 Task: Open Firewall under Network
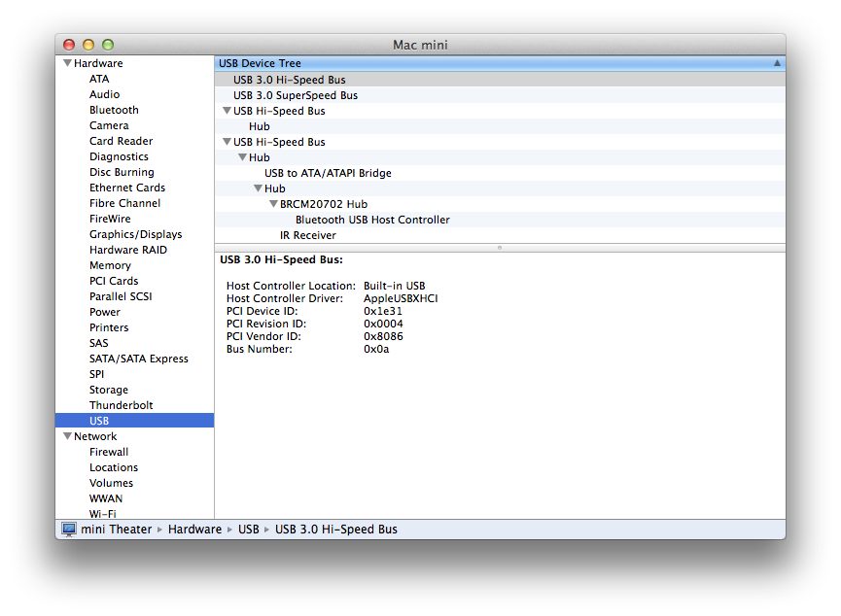coord(109,452)
